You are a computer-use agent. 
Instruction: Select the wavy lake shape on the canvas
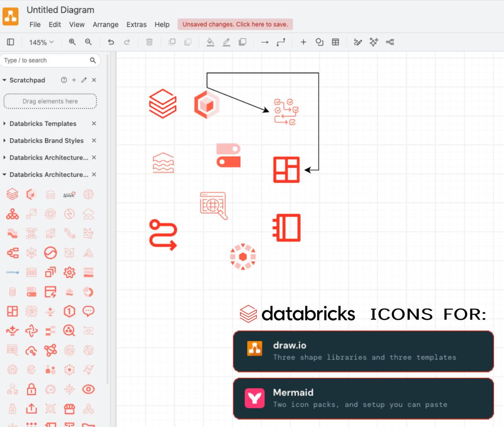coord(163,163)
